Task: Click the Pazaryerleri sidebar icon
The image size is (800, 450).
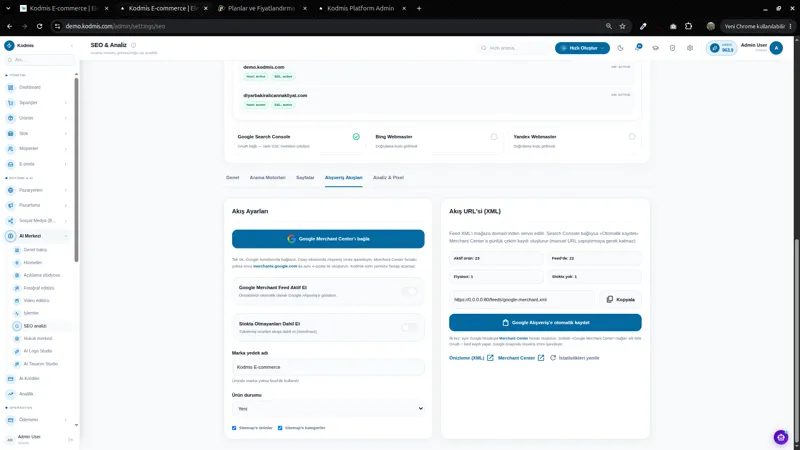Action: pos(11,190)
